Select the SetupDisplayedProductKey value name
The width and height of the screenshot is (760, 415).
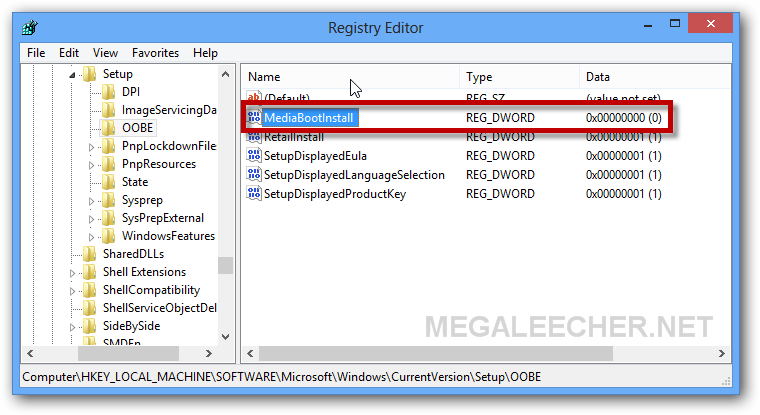pos(335,193)
